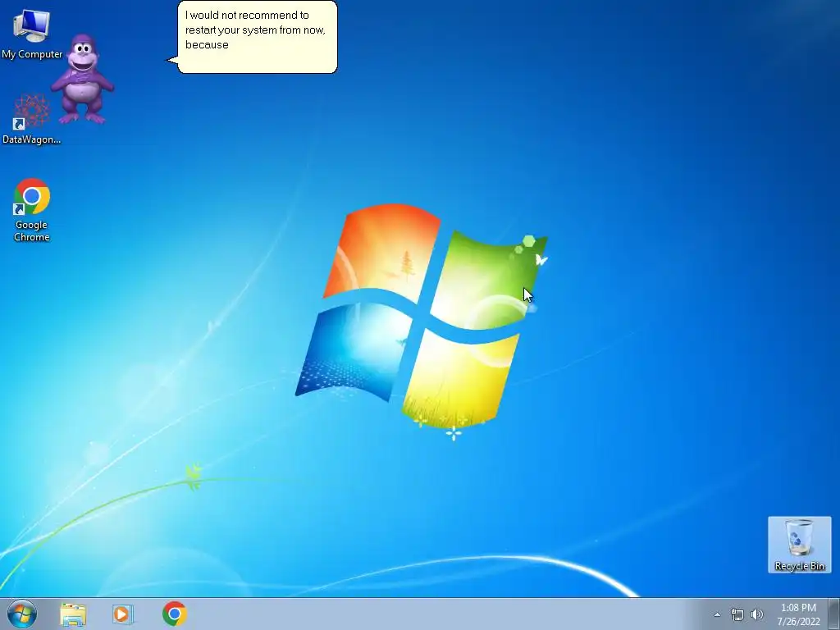Show hidden system tray icons arrow

pyautogui.click(x=717, y=614)
